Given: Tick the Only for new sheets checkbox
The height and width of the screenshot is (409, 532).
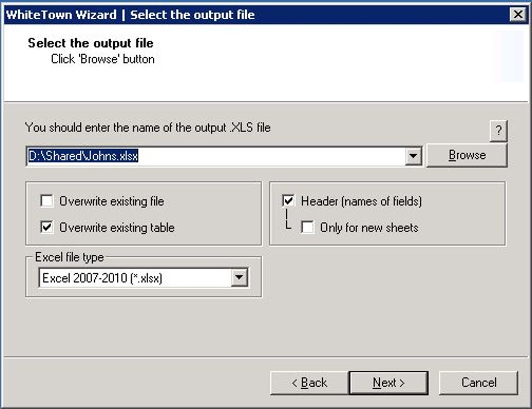Looking at the screenshot, I should point(307,227).
